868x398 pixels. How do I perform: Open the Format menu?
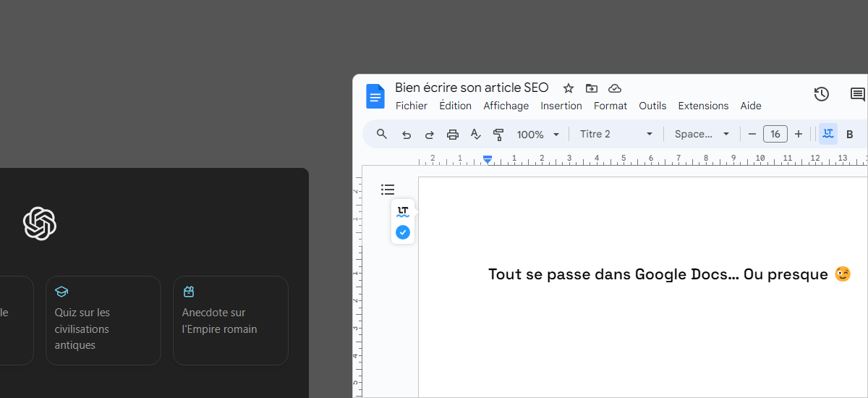[x=610, y=106]
